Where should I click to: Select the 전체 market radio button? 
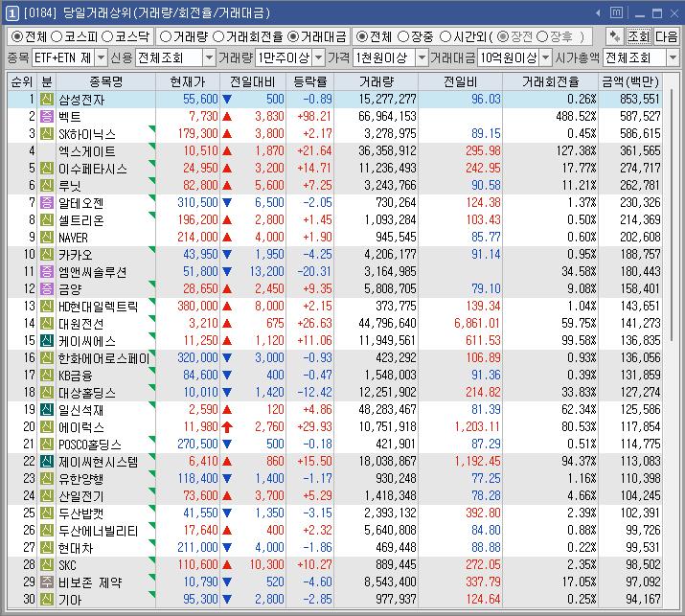[17, 36]
